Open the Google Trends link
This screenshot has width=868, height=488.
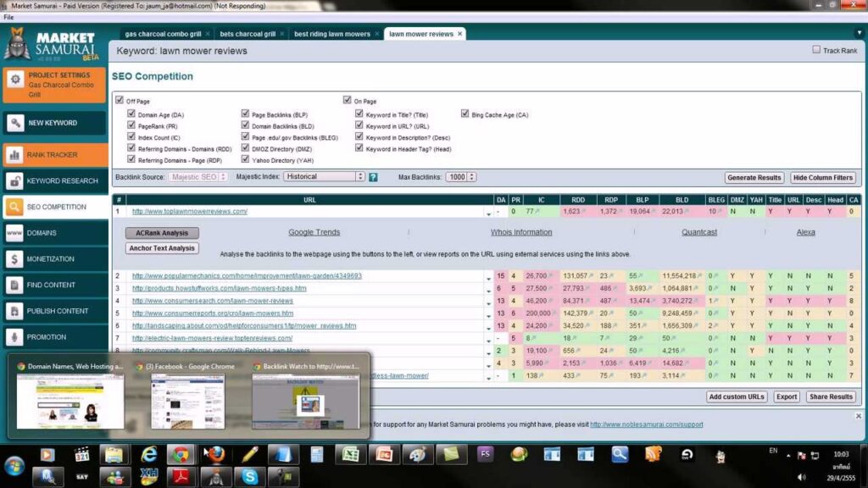pyautogui.click(x=314, y=232)
